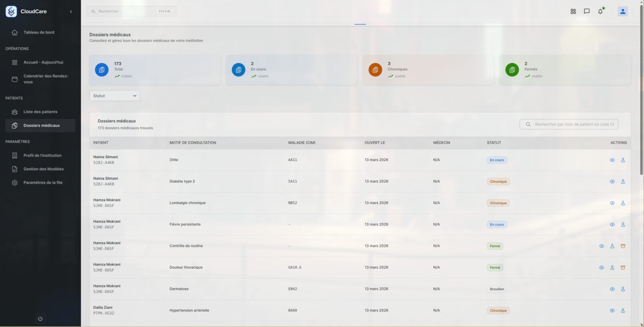Open the notifications bell

600,12
